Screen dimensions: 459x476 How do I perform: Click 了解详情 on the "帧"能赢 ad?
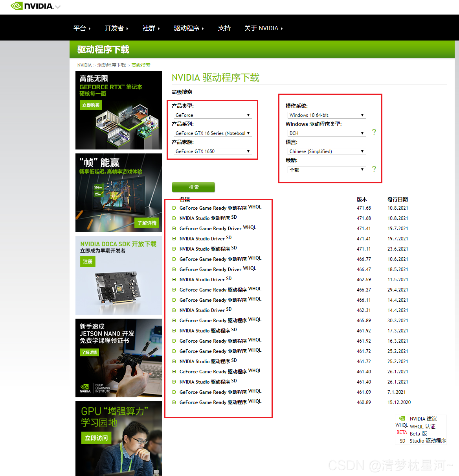pos(147,223)
